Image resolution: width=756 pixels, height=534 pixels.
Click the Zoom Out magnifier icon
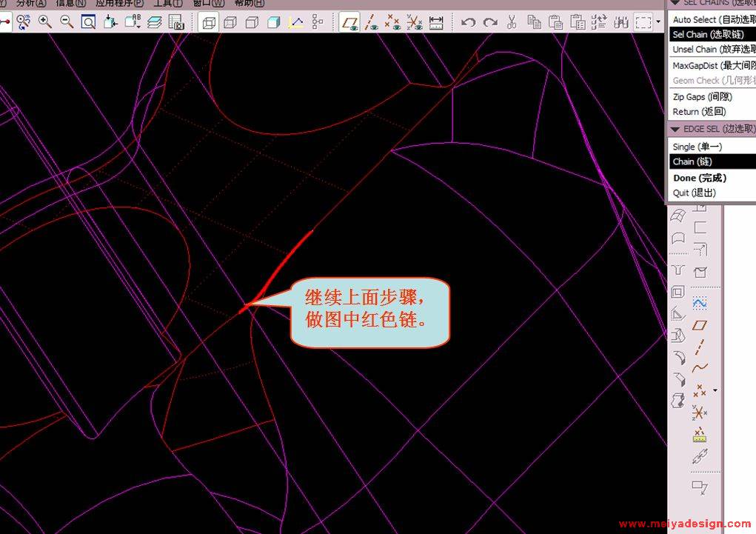pyautogui.click(x=67, y=22)
